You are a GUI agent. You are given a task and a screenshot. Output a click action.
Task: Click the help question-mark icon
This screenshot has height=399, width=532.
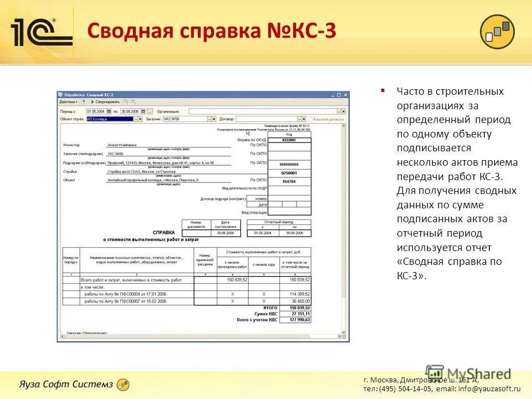84,102
